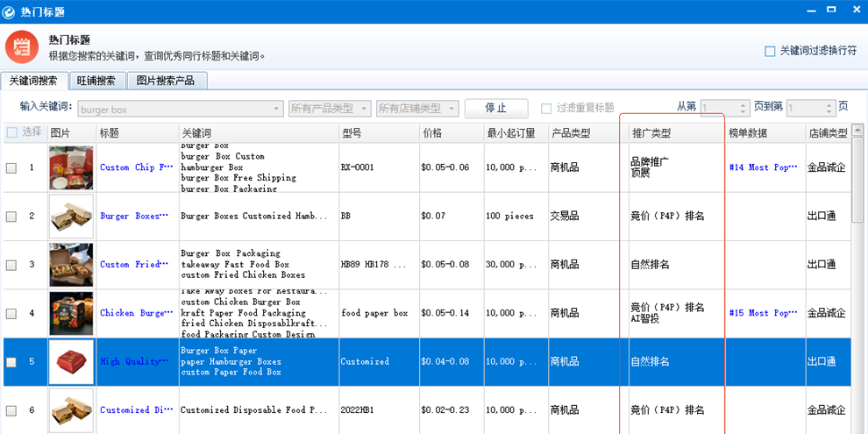Check the select-all 选择 header checkbox
Screen dimensions: 868x434
point(11,133)
